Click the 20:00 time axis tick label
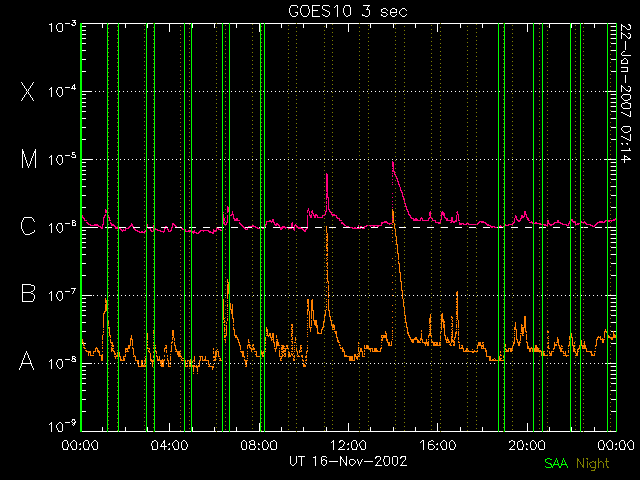 pyautogui.click(x=527, y=444)
